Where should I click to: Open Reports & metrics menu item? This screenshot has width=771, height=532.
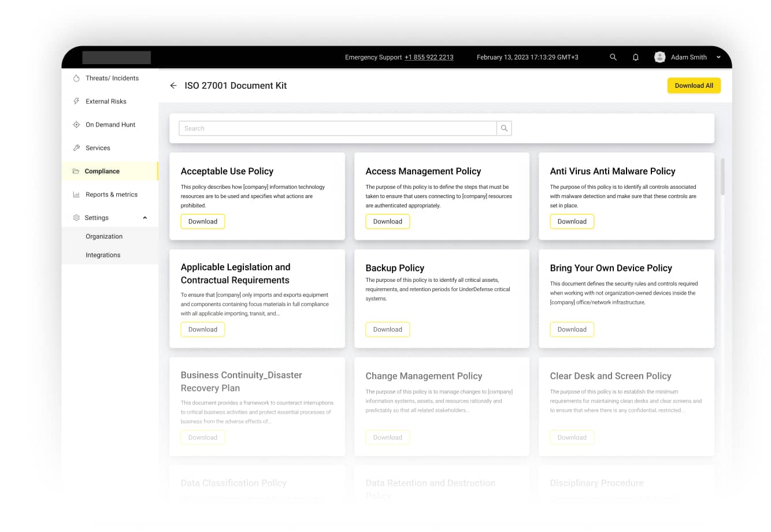pyautogui.click(x=110, y=195)
